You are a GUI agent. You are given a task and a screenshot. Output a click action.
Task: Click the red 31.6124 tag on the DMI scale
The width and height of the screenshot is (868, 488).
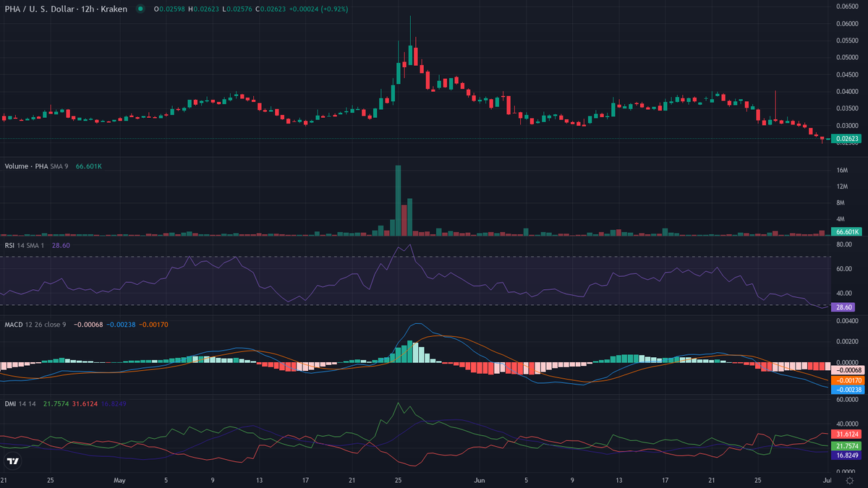click(x=846, y=434)
